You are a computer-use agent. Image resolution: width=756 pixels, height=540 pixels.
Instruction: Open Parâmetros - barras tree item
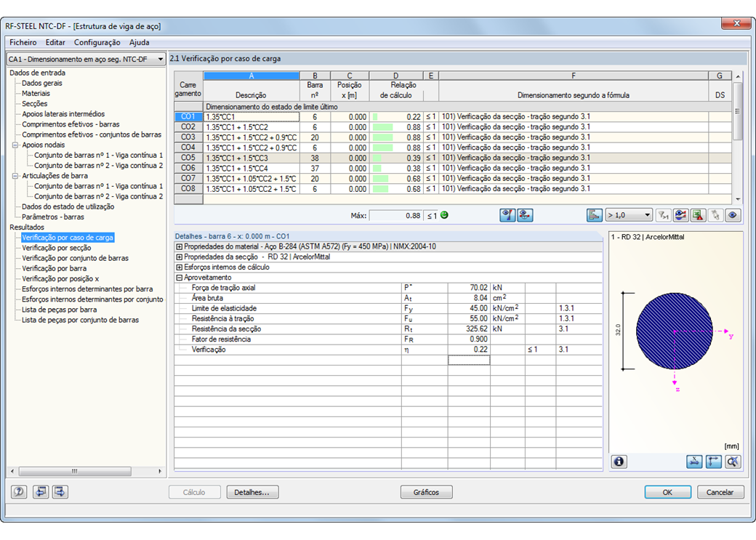tap(52, 217)
